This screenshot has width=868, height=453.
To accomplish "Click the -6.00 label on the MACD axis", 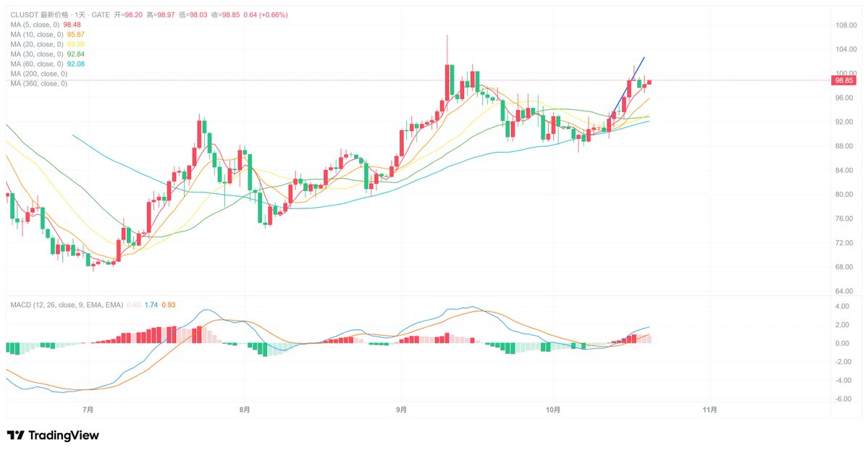I will tap(843, 399).
